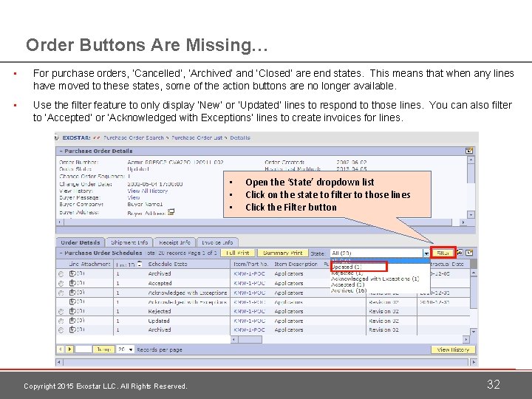This screenshot has width=532, height=399.
Task: Open the attachment icon in the Rejected row
Action: (x=72, y=311)
